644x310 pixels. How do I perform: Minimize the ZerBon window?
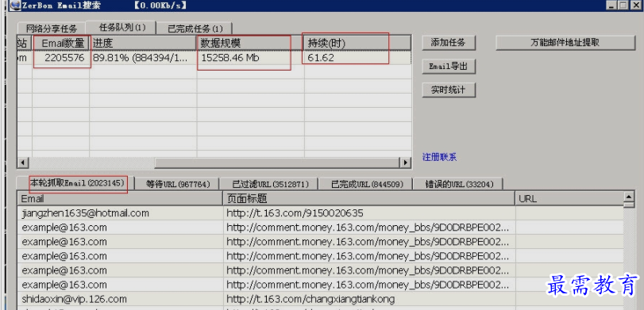coord(612,5)
